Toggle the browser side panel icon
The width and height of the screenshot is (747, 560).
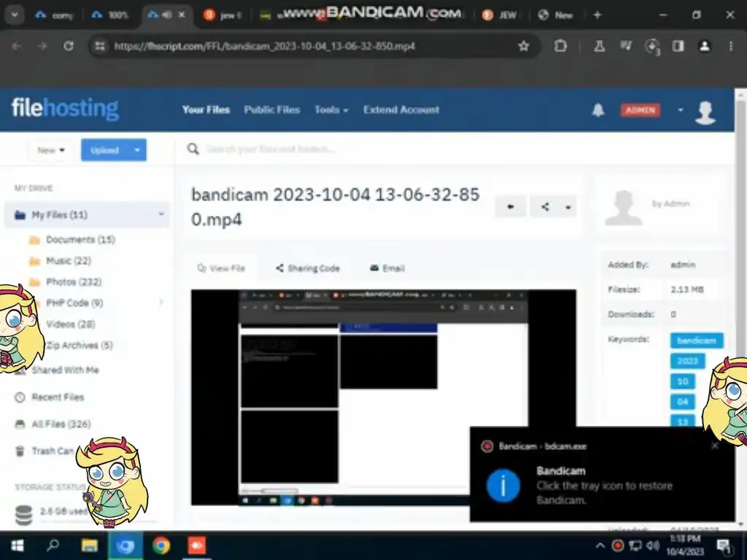[678, 46]
